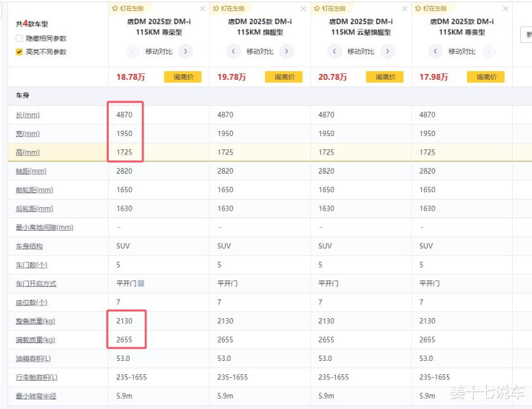
Task: Click the 4870 length value for 尊荣型
Action: coord(124,115)
